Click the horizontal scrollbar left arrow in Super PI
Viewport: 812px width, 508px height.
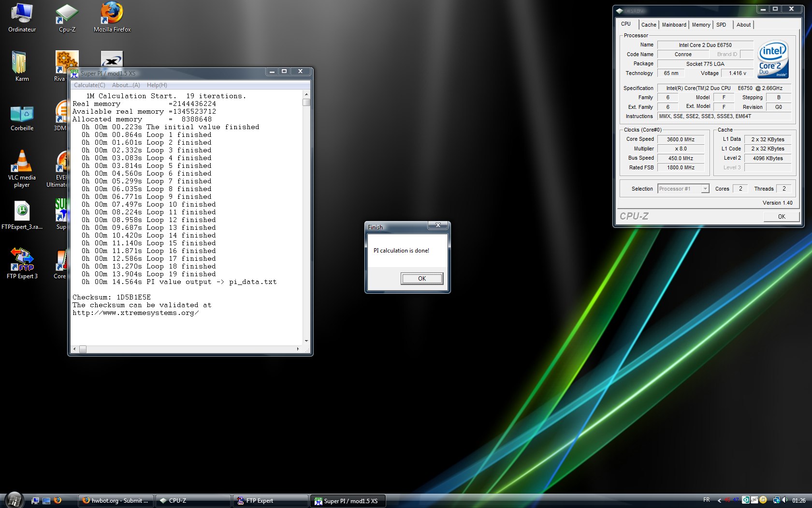pyautogui.click(x=74, y=349)
